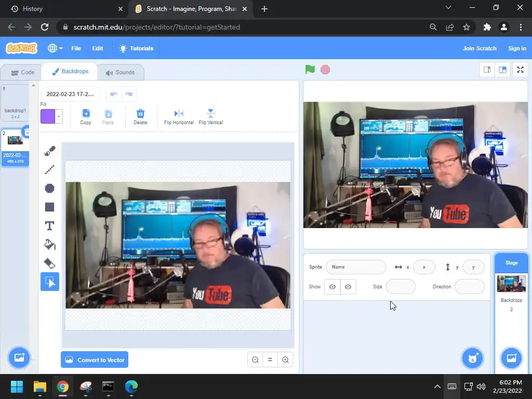Select the Line tool
532x399 pixels.
(50, 169)
